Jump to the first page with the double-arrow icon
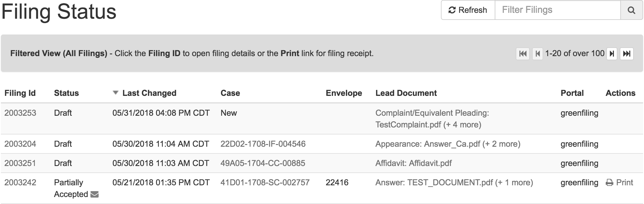The height and width of the screenshot is (204, 644). tap(522, 53)
